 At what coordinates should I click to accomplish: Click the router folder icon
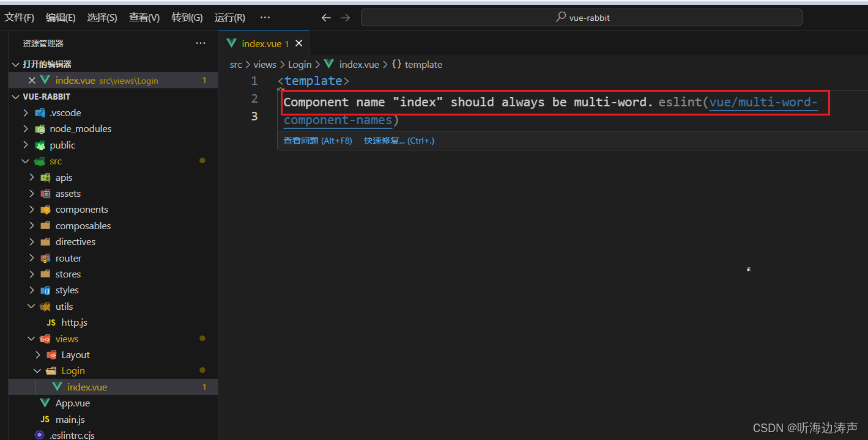click(45, 258)
